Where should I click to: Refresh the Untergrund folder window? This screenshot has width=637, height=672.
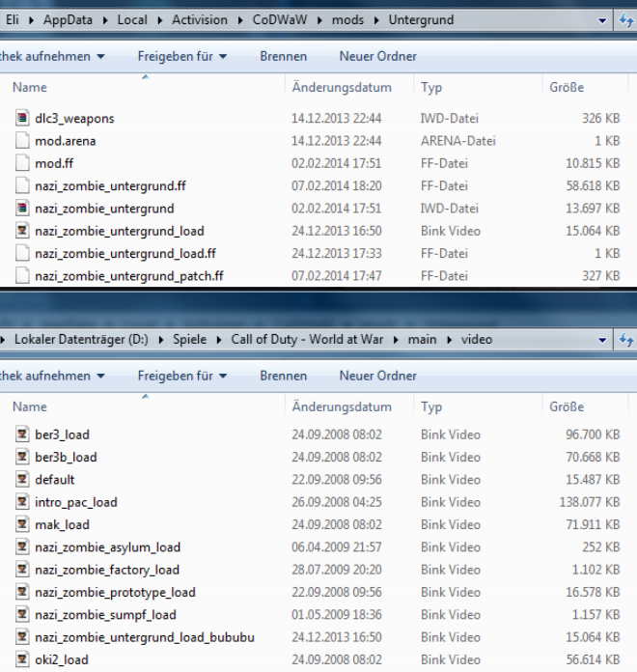coord(625,20)
